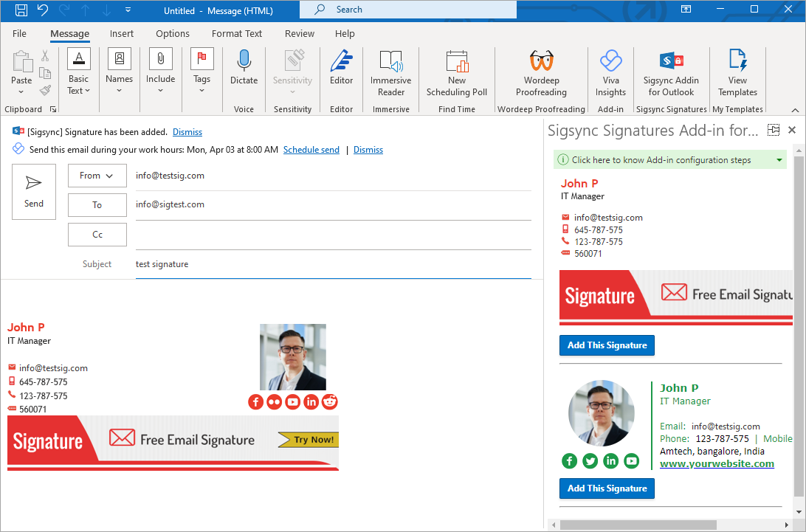Click the Schedule send link

311,150
